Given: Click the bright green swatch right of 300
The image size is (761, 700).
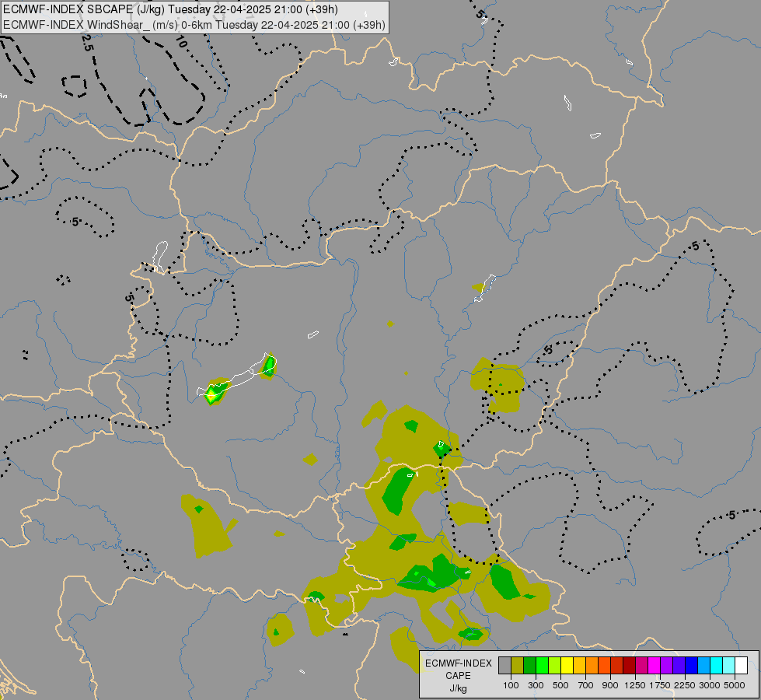Looking at the screenshot, I should point(542,666).
